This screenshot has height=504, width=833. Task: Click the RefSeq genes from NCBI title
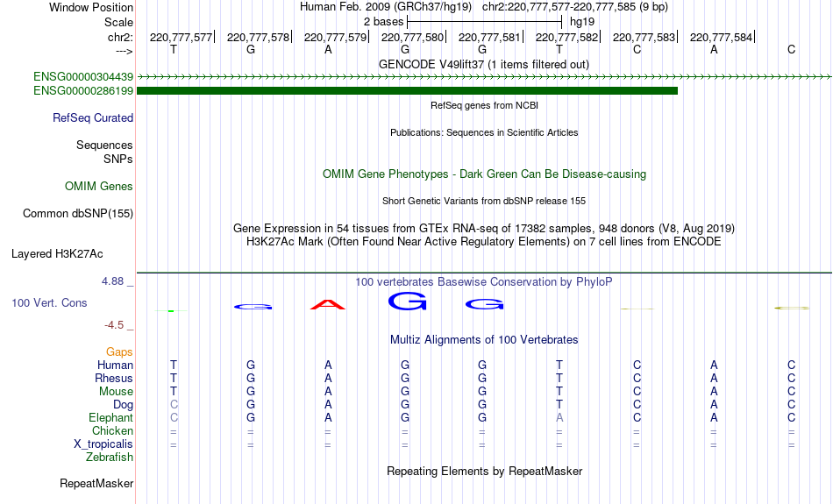pyautogui.click(x=484, y=105)
